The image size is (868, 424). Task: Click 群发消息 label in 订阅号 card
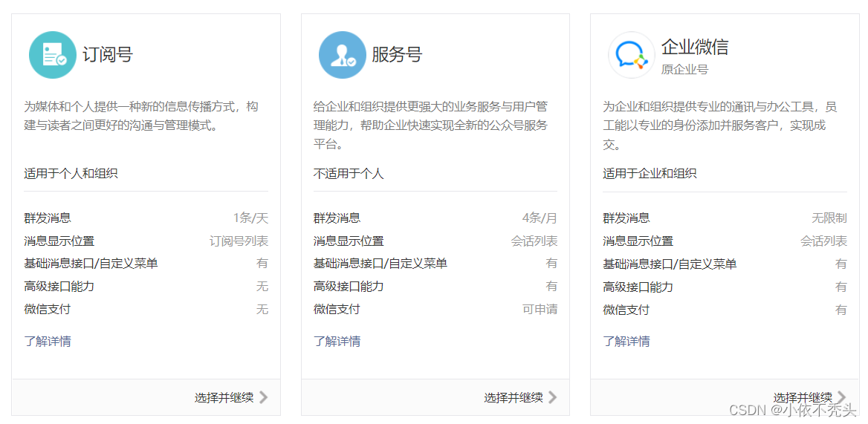(48, 218)
